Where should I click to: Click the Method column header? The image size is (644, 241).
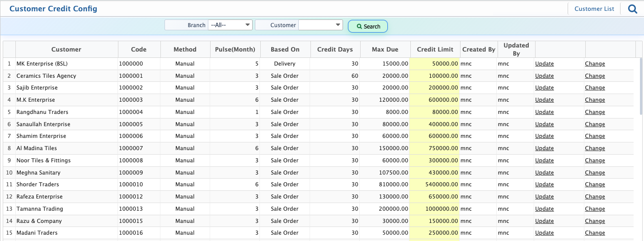185,49
